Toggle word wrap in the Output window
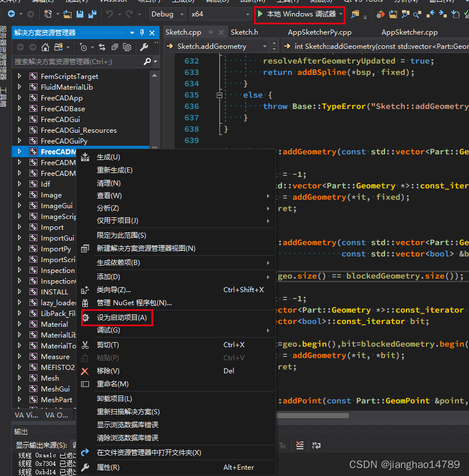Screen dimensions: 469x476 [316, 445]
